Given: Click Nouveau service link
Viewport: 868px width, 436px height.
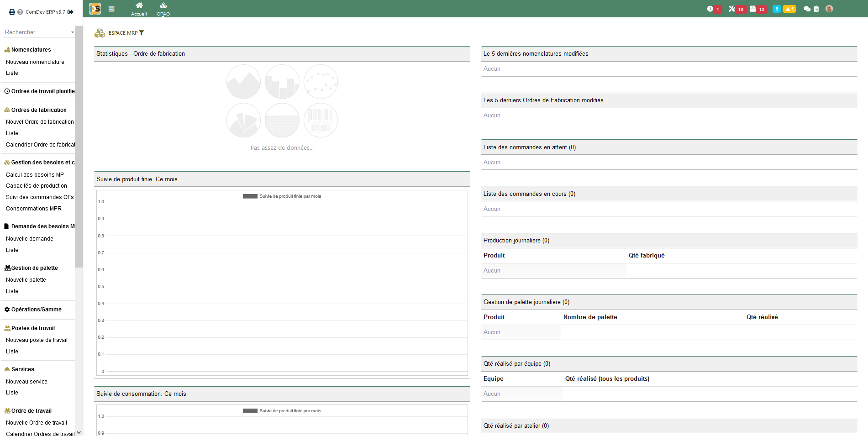Looking at the screenshot, I should coord(26,382).
